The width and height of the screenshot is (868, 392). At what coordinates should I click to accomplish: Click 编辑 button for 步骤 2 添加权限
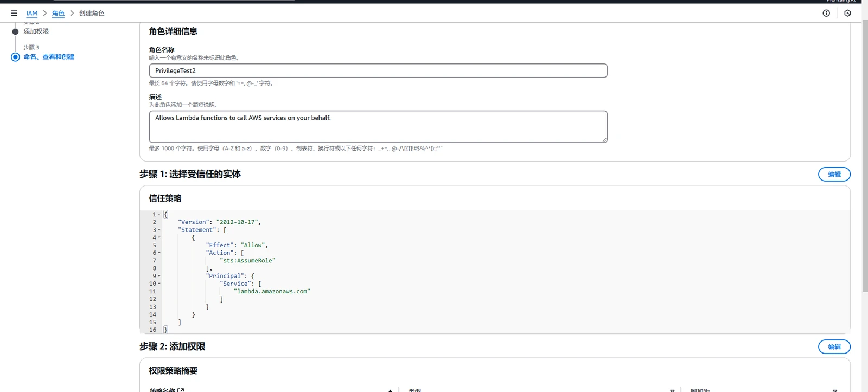pyautogui.click(x=834, y=346)
